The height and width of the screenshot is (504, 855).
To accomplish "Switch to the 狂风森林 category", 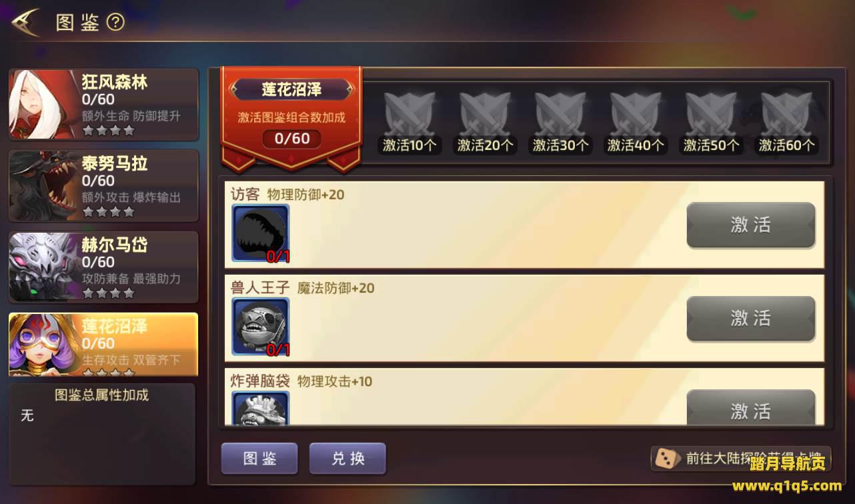I will (x=103, y=104).
